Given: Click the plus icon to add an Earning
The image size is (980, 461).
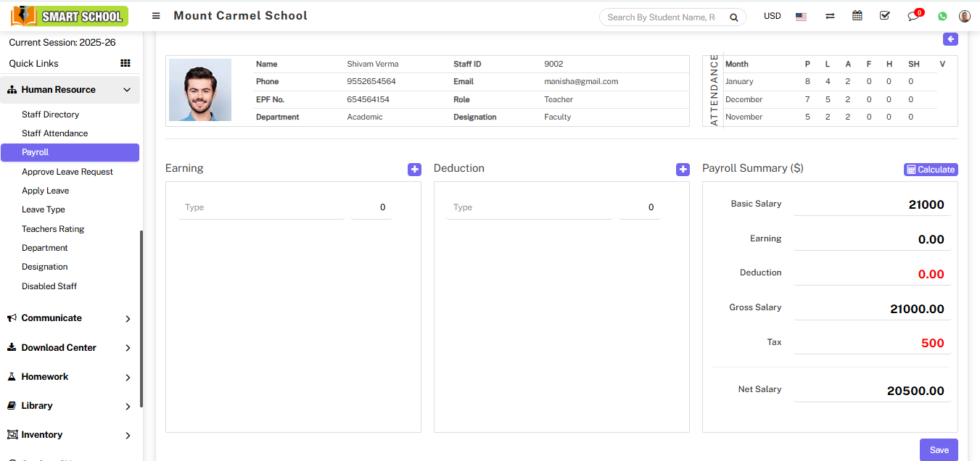Looking at the screenshot, I should point(414,169).
